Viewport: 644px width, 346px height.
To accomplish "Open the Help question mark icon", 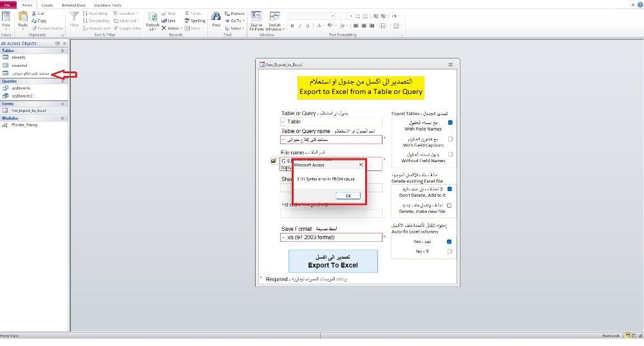I will (640, 5).
